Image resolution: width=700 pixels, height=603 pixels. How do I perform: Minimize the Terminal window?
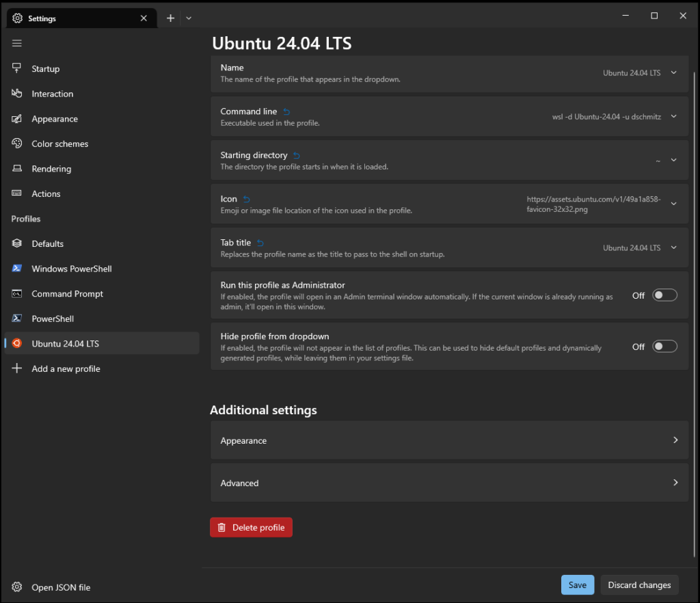(x=625, y=16)
